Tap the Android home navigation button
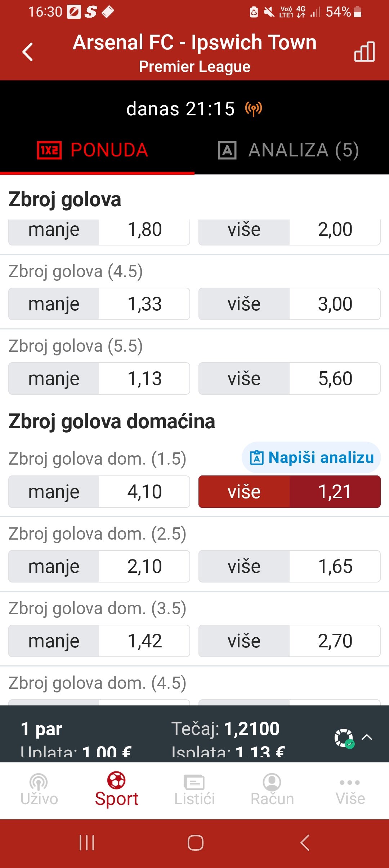The height and width of the screenshot is (868, 389). click(x=195, y=843)
